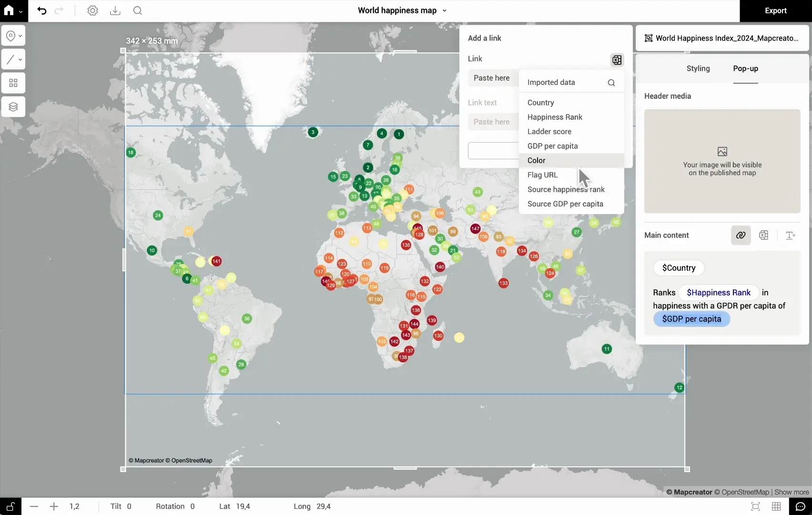Select Color from the Imported data list

coord(536,160)
